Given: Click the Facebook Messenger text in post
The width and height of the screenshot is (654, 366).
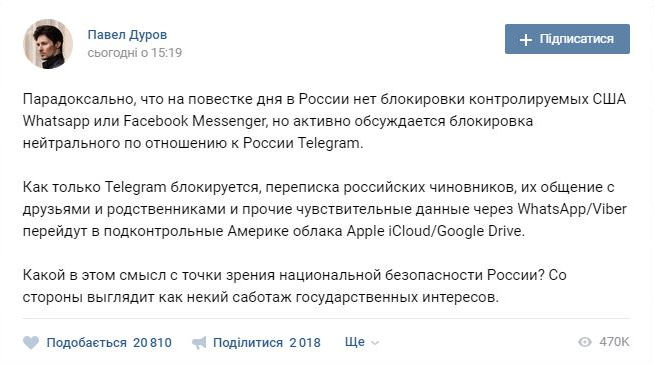Looking at the screenshot, I should (x=194, y=121).
